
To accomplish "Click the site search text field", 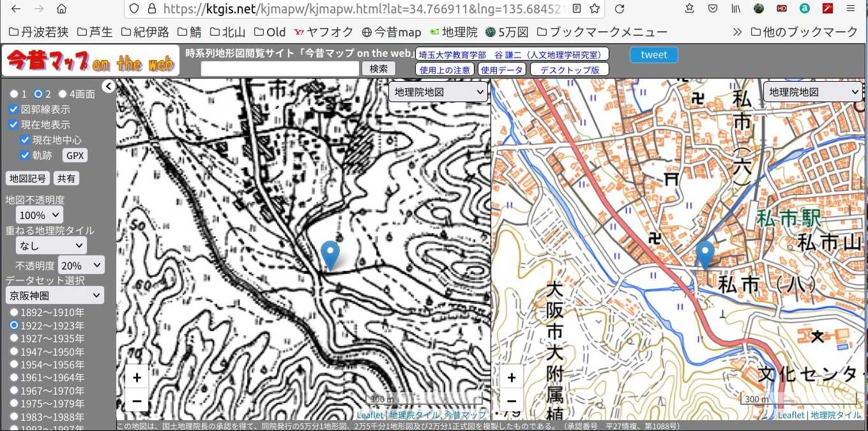I will click(280, 69).
